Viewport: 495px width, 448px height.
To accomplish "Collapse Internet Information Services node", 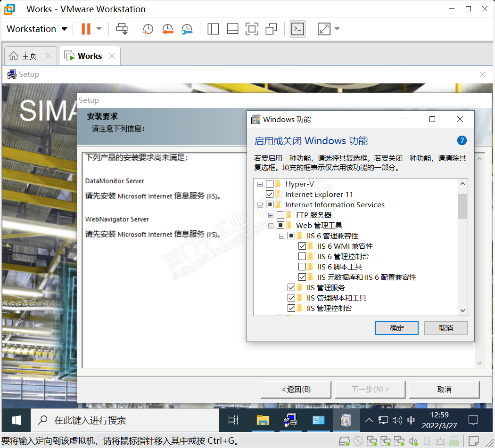I will 260,205.
